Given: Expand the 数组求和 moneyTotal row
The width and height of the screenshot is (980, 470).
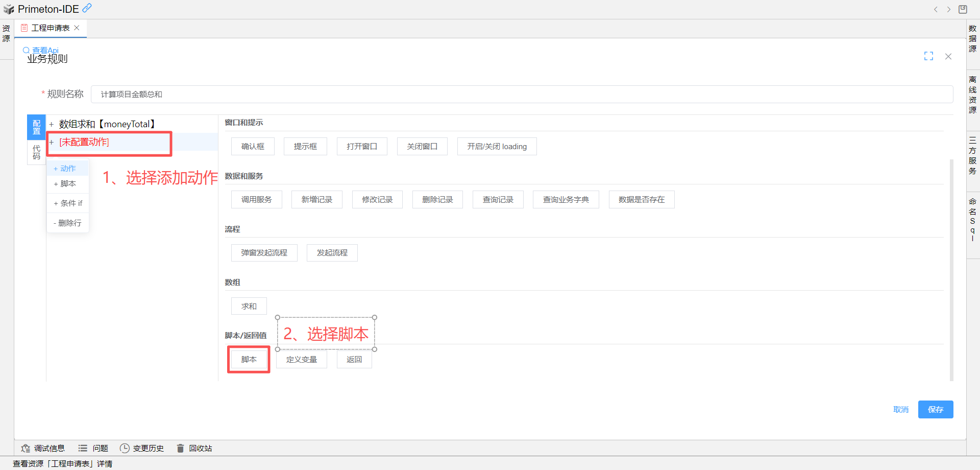Looking at the screenshot, I should [52, 124].
